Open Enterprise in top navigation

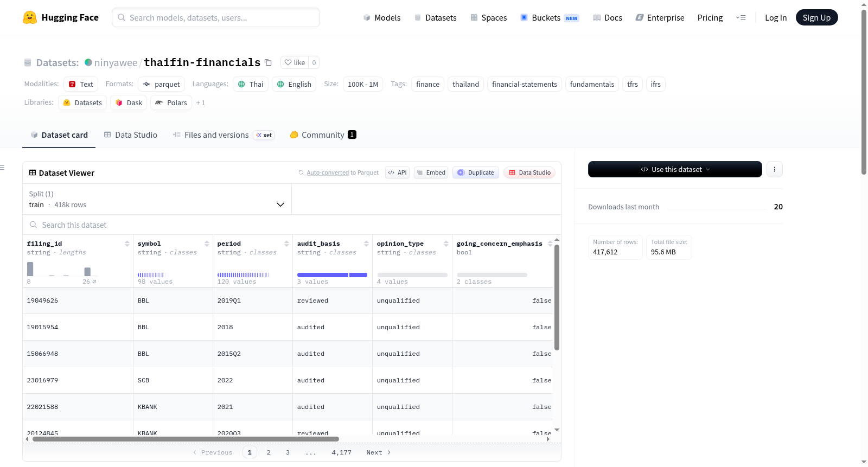(660, 17)
